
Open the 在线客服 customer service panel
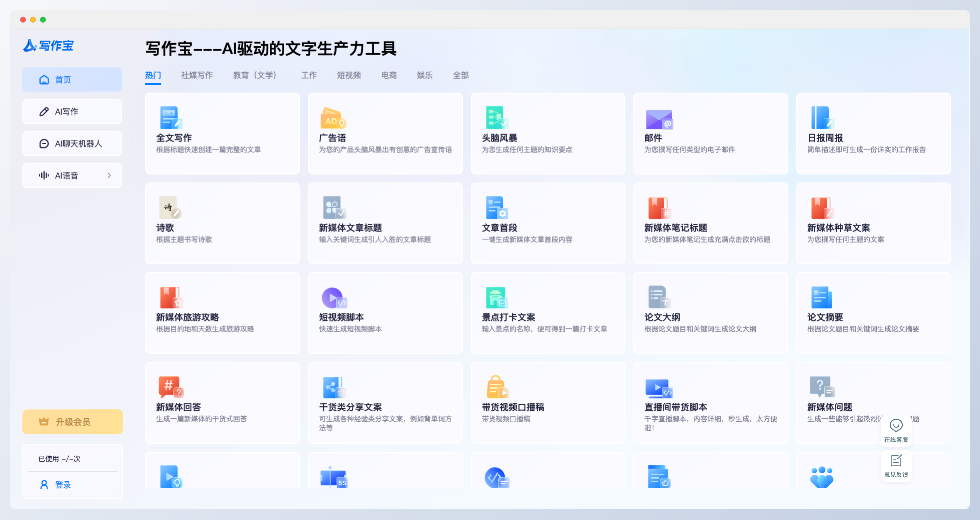pyautogui.click(x=897, y=430)
